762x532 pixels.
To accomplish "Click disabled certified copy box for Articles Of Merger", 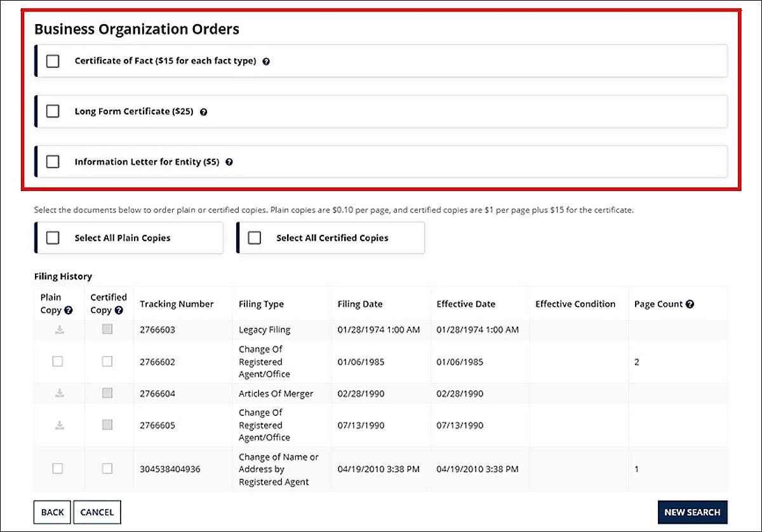I will click(107, 393).
